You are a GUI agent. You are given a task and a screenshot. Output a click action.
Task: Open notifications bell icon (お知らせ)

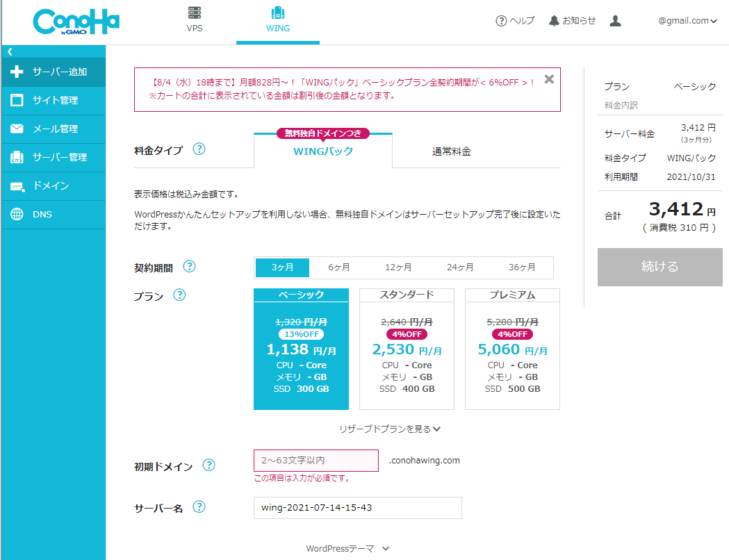[554, 21]
